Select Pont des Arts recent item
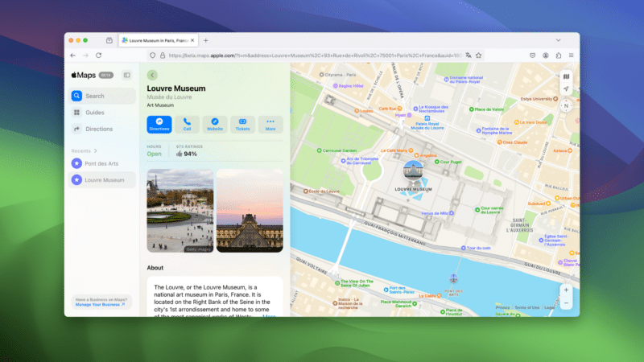 coord(103,163)
